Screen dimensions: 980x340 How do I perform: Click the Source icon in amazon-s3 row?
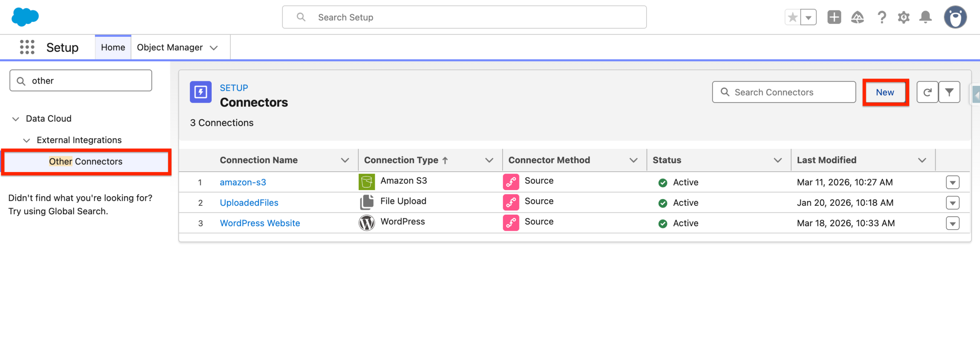click(511, 182)
